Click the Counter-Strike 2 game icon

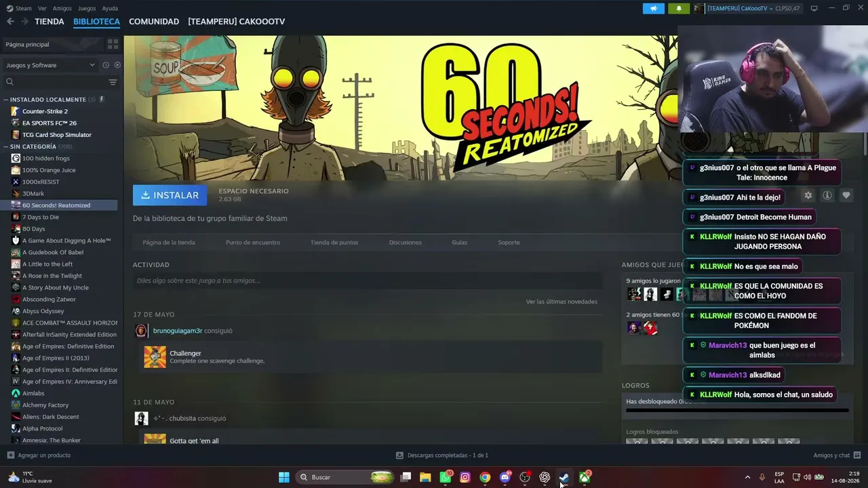[x=16, y=111]
